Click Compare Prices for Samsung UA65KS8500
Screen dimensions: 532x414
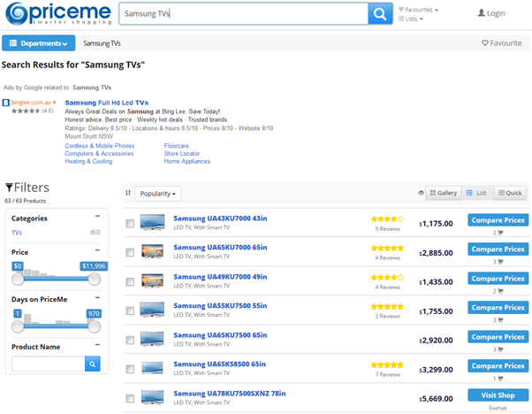click(498, 365)
